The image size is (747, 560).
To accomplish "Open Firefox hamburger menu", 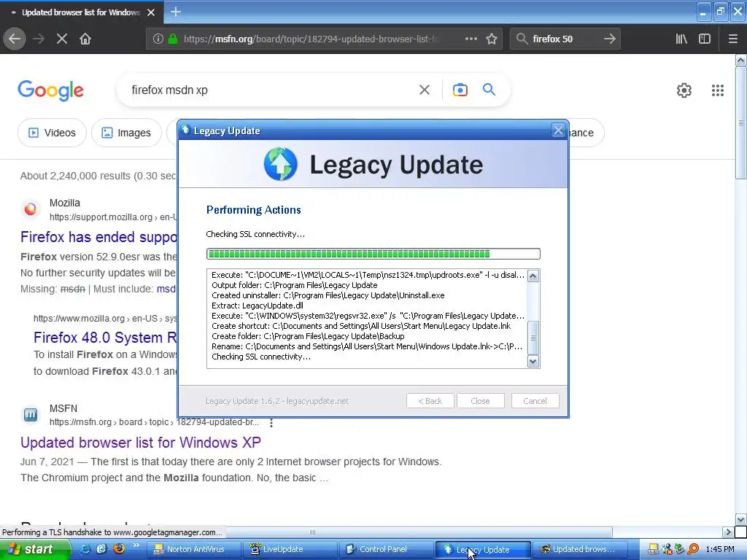I will (732, 39).
